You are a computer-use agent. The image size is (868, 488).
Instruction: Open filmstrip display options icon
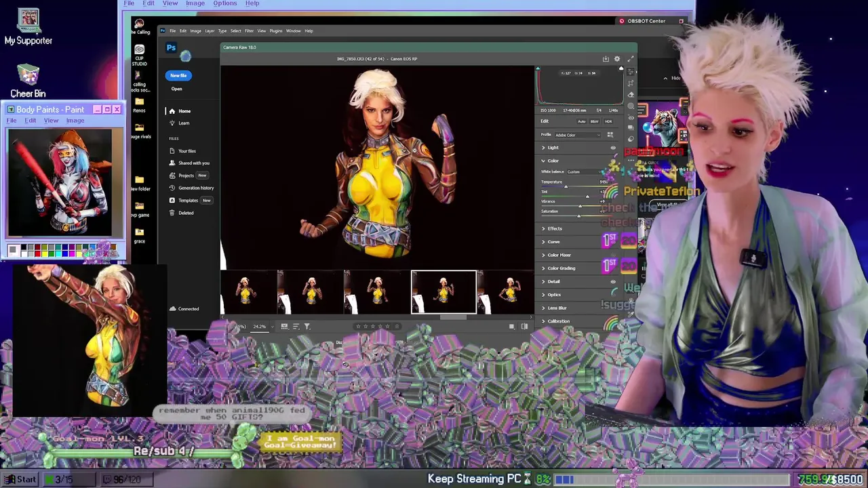tap(284, 327)
